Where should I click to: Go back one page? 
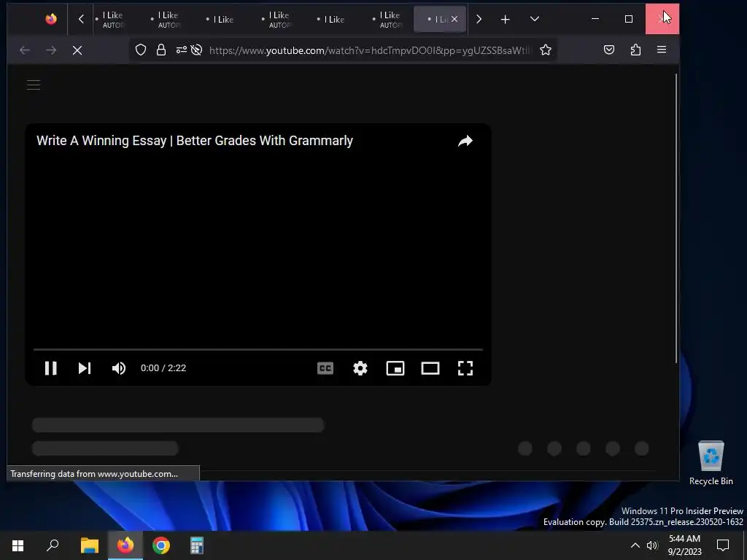tap(25, 50)
